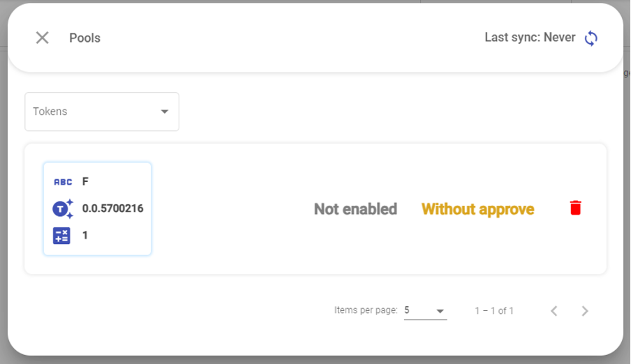Click the sync refresh icon
631x364 pixels.
(591, 38)
